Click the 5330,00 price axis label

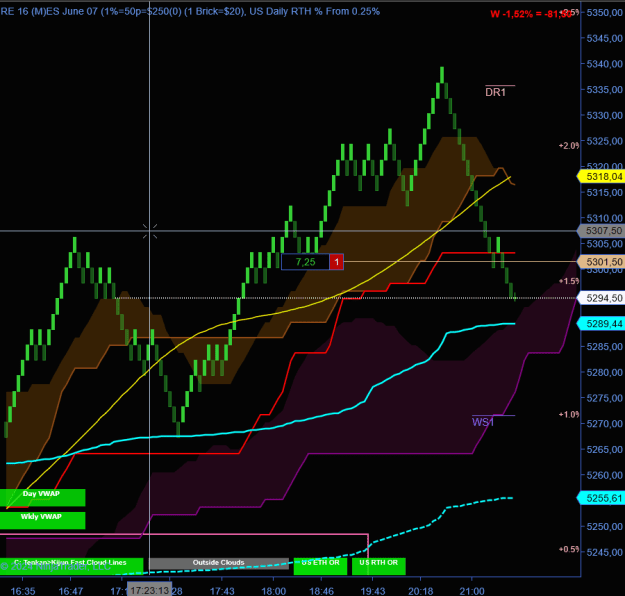pyautogui.click(x=604, y=115)
